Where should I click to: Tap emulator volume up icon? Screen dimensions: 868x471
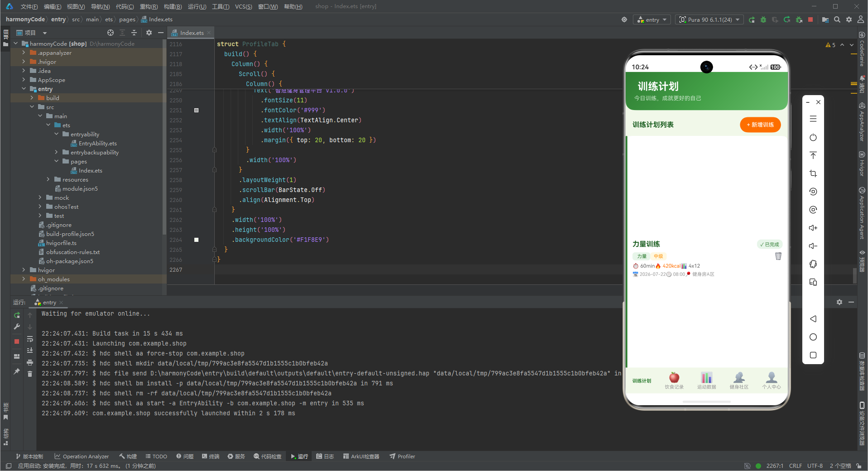[x=813, y=228]
